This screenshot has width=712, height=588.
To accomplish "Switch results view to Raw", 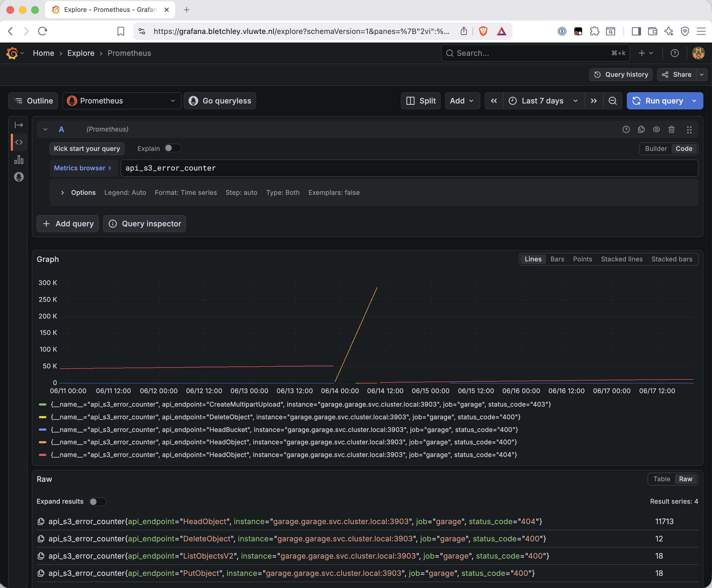I will pyautogui.click(x=686, y=479).
